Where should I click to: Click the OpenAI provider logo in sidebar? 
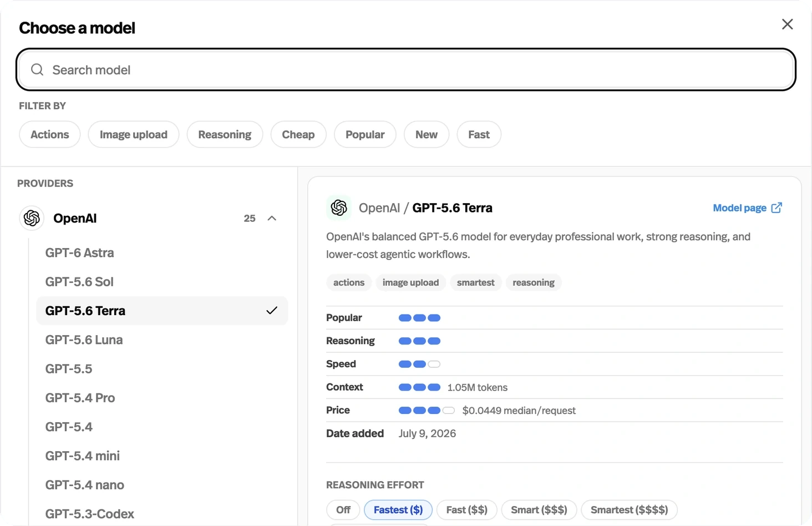click(32, 218)
